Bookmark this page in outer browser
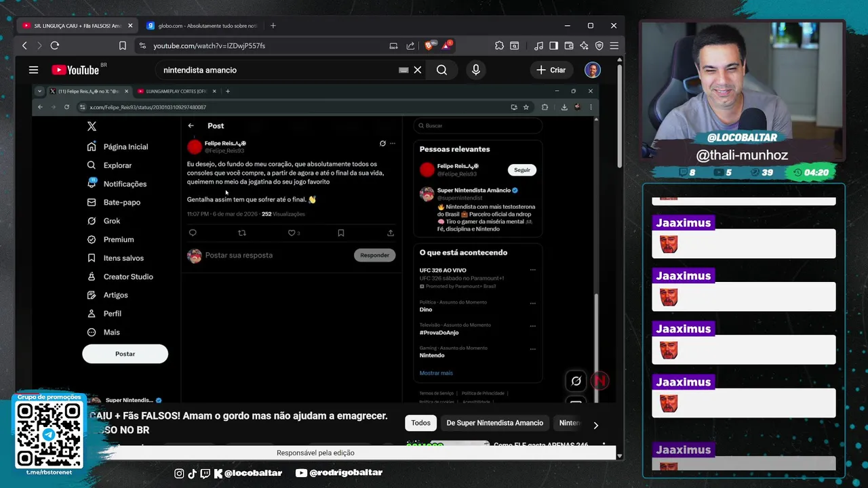Screen dimensions: 868x488 coord(123,45)
